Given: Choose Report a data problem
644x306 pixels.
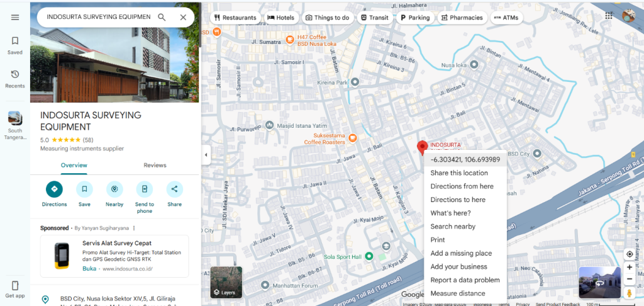Looking at the screenshot, I should click(x=465, y=280).
